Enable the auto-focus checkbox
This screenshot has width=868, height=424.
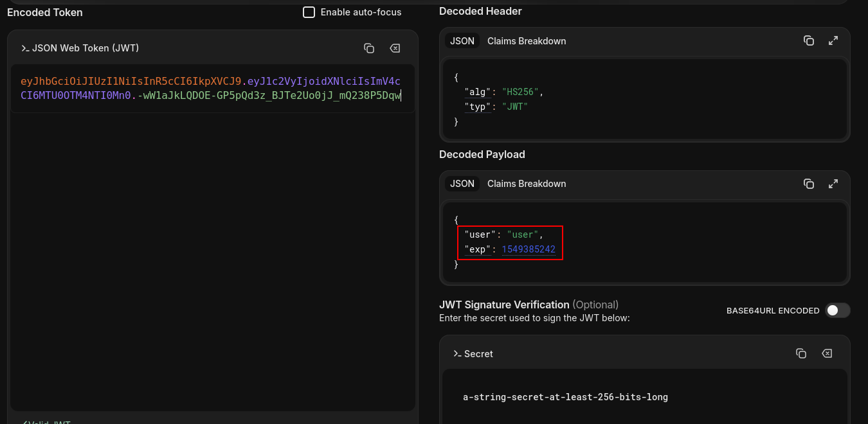pyautogui.click(x=309, y=12)
